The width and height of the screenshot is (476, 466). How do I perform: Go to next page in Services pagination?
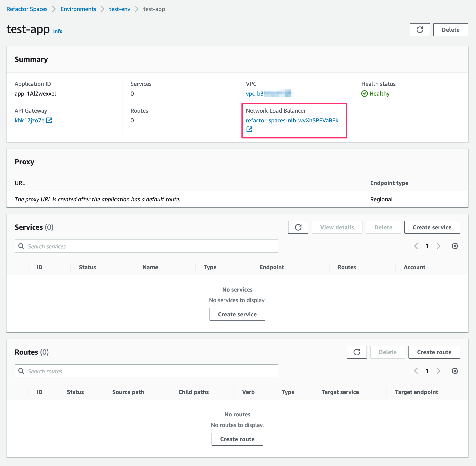(438, 246)
